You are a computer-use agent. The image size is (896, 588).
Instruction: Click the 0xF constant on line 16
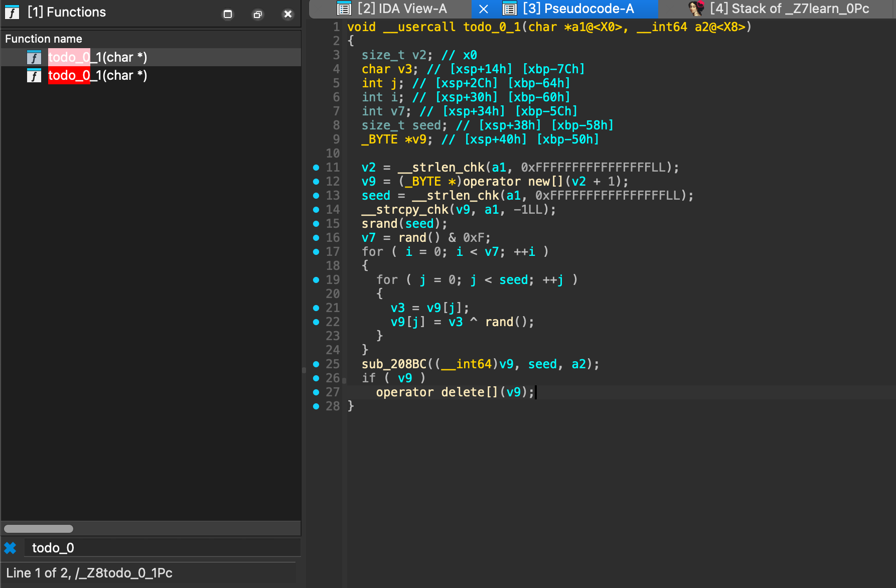click(474, 238)
